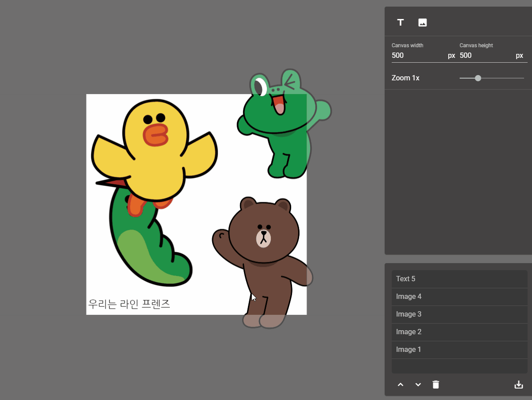Select the Image 3 layer
532x400 pixels.
[460, 314]
